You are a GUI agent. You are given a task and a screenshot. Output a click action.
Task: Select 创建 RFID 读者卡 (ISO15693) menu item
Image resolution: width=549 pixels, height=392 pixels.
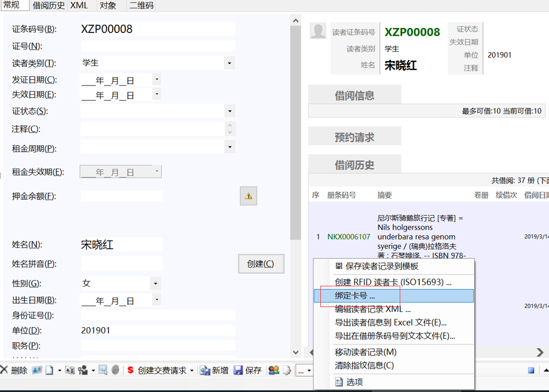coord(394,282)
